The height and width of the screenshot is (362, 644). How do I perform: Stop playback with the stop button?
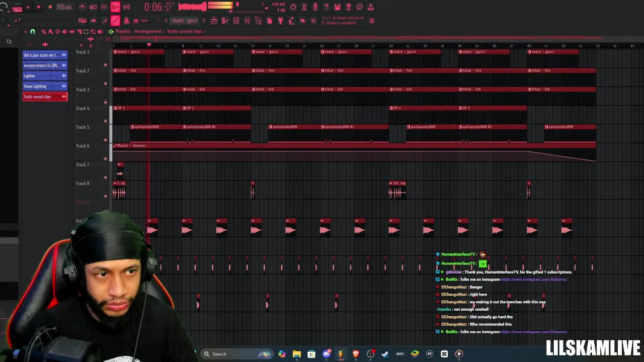38,7
